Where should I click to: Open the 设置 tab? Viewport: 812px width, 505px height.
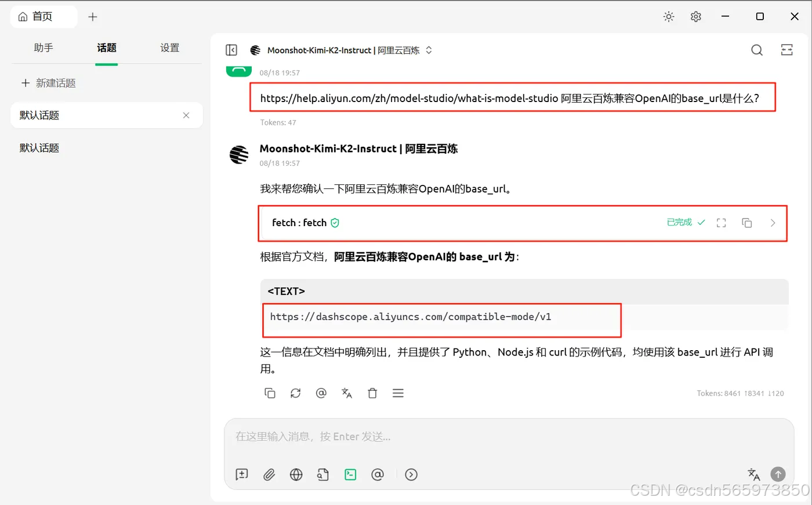(x=169, y=48)
